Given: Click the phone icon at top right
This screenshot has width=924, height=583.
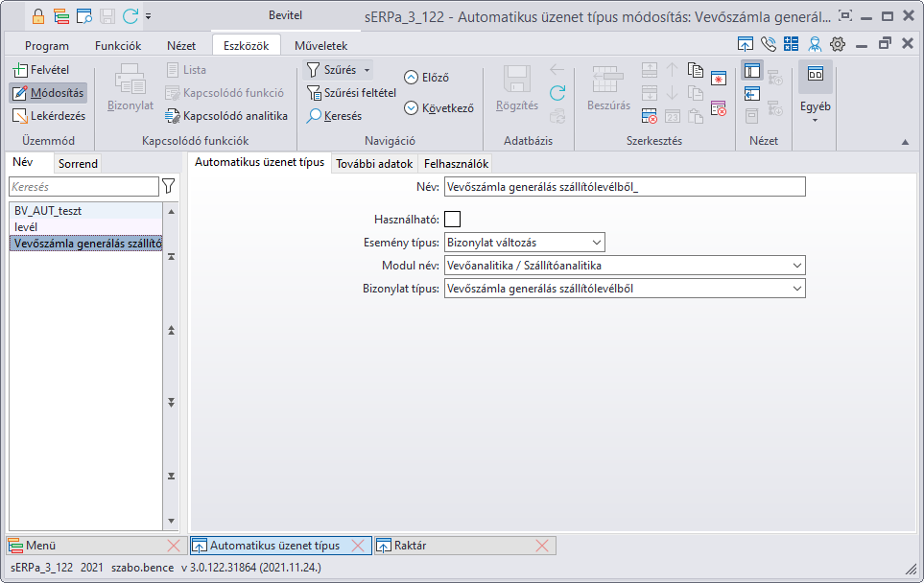Looking at the screenshot, I should (769, 44).
